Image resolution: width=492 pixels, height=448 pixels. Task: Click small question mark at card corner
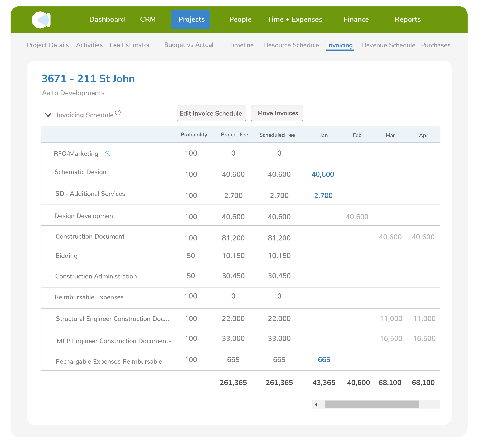point(436,73)
